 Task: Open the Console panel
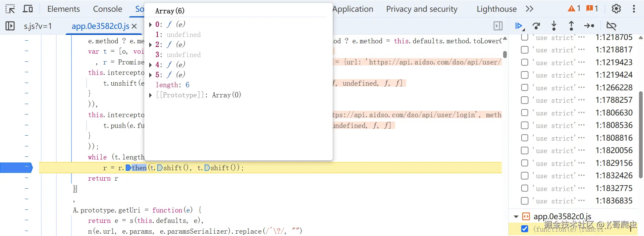click(107, 9)
